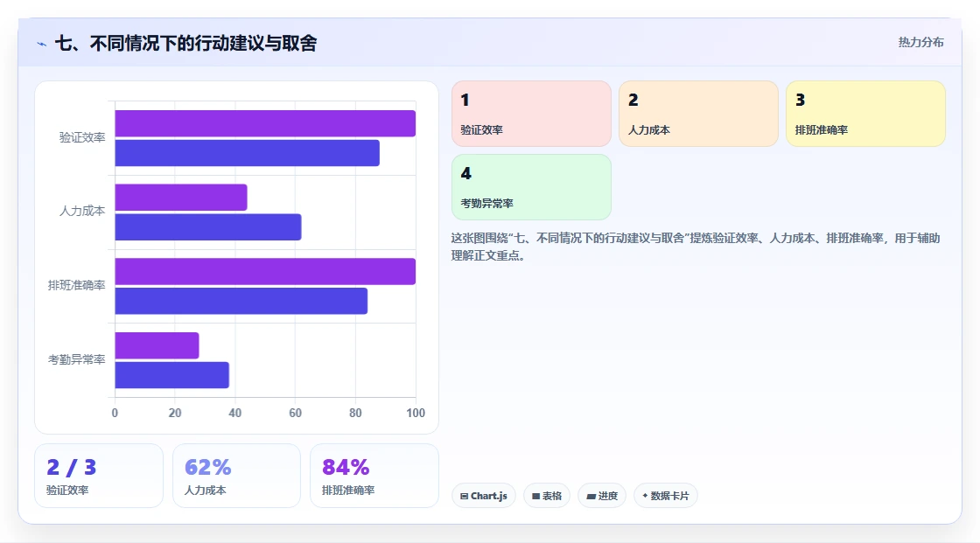Click the small icon before the section title
980x543 pixels.
click(x=42, y=44)
